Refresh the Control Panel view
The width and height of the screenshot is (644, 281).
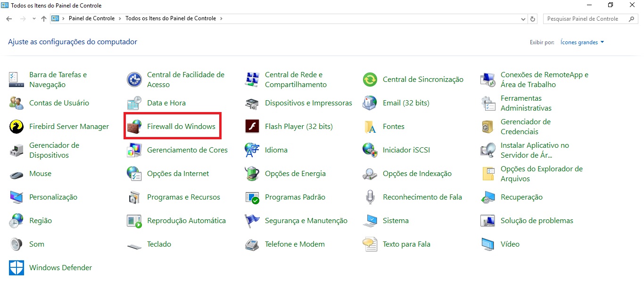533,19
